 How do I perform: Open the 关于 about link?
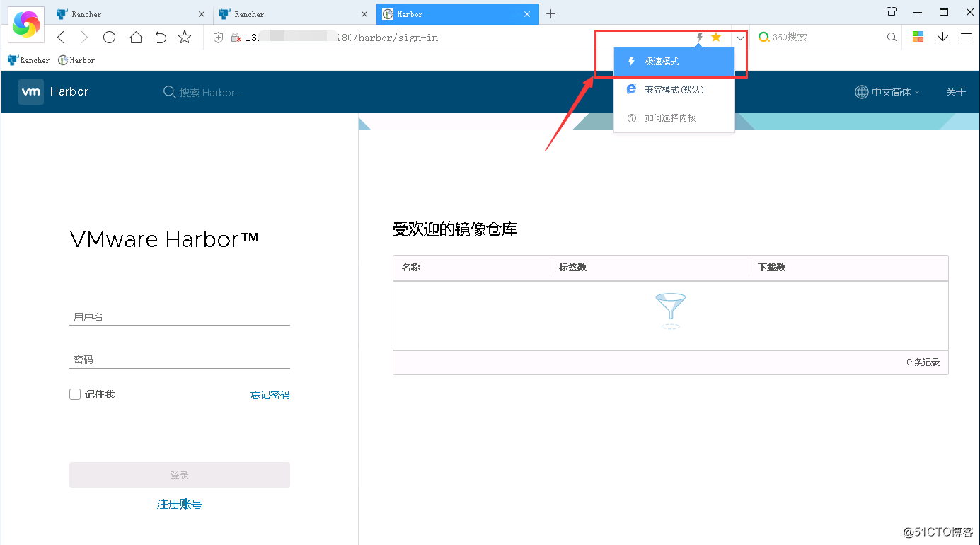point(955,92)
